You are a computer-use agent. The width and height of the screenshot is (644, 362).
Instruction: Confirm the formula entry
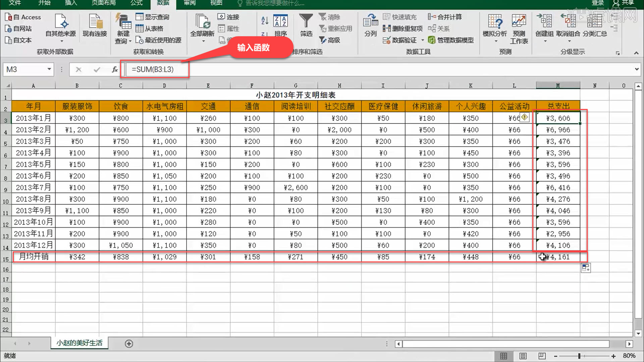coord(97,69)
